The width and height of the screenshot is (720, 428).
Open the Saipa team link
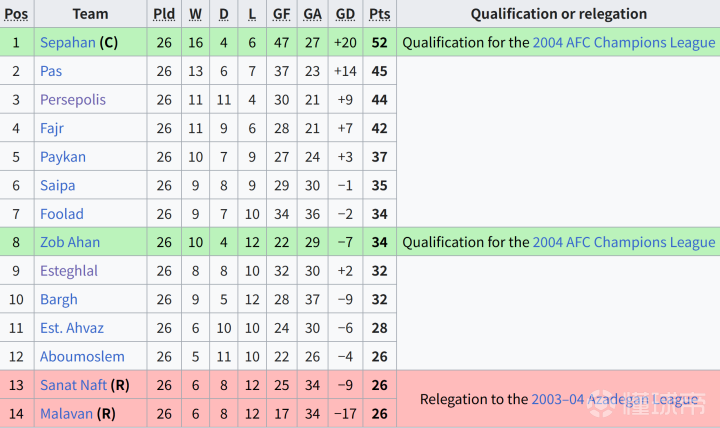point(57,186)
